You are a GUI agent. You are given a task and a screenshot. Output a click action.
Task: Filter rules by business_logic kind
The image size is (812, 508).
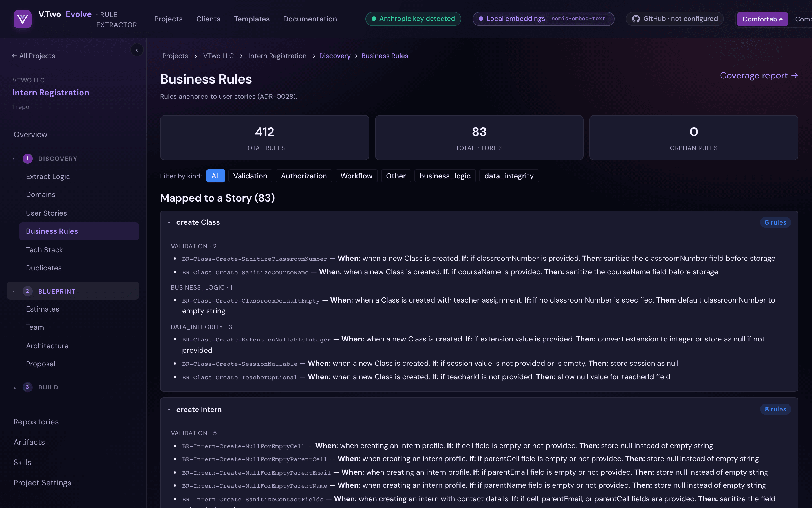(x=445, y=176)
